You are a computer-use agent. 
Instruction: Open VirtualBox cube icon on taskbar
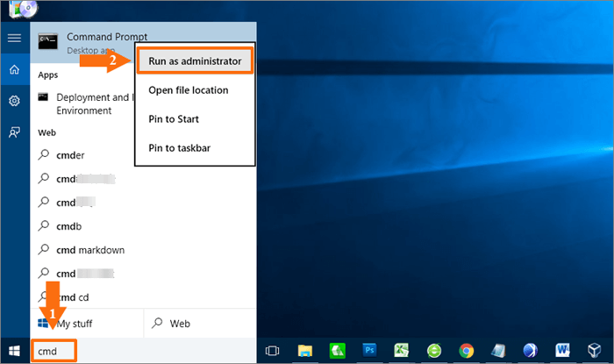click(x=594, y=350)
